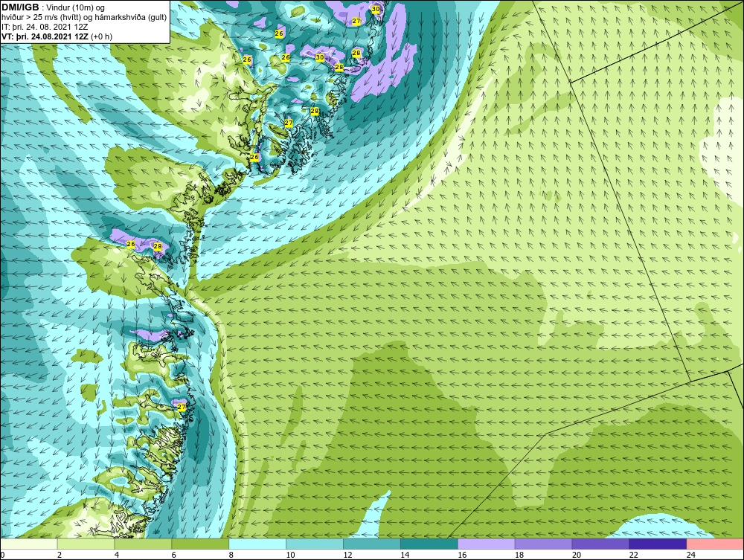The width and height of the screenshot is (744, 560).
Task: Click the 'hviður > 25 m/s (hvítt)' header line
Action: coord(84,18)
